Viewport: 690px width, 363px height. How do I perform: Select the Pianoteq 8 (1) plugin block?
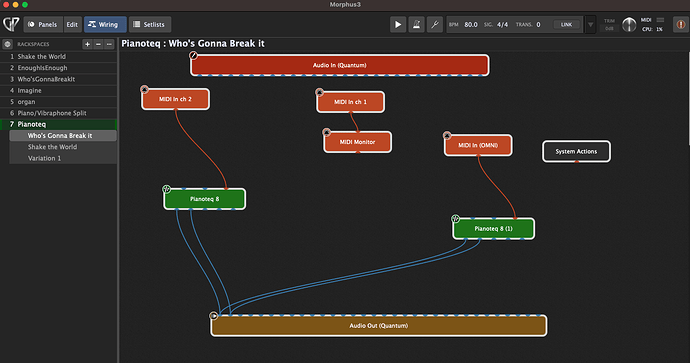[494, 228]
